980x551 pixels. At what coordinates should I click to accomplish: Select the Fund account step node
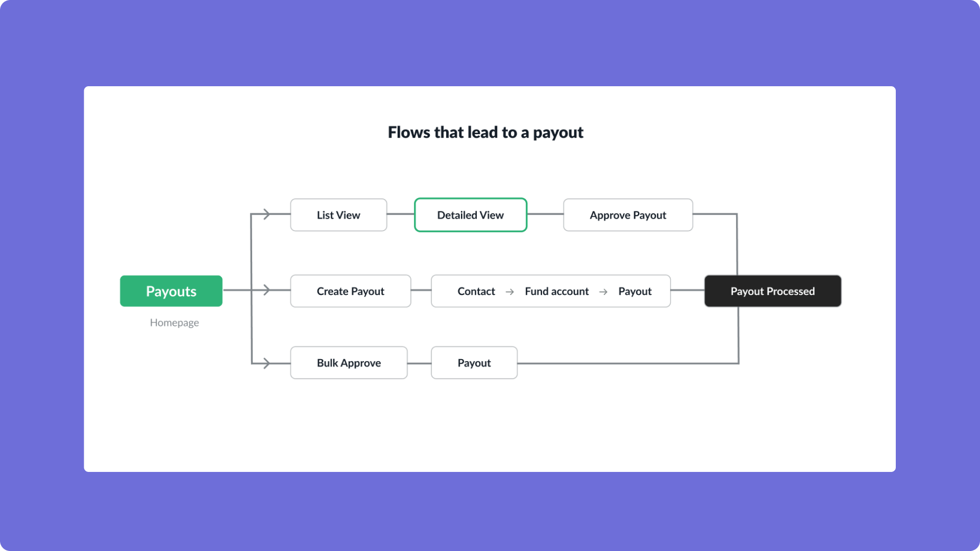coord(557,291)
